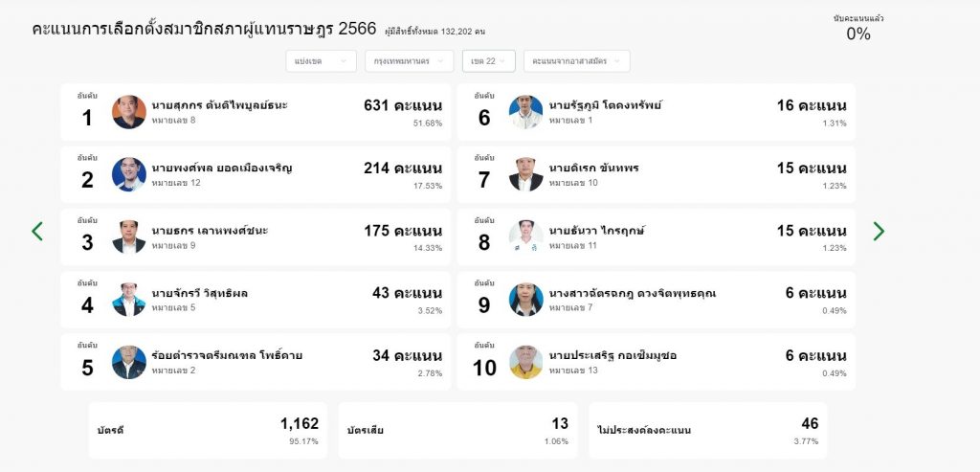Click rank 3 candidate photo, number 9
The width and height of the screenshot is (980, 472).
[x=129, y=236]
